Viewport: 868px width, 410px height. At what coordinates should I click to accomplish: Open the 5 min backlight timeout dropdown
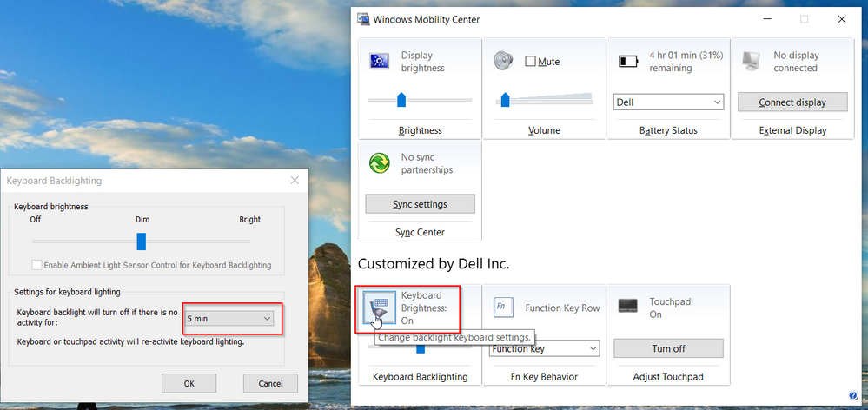click(229, 318)
